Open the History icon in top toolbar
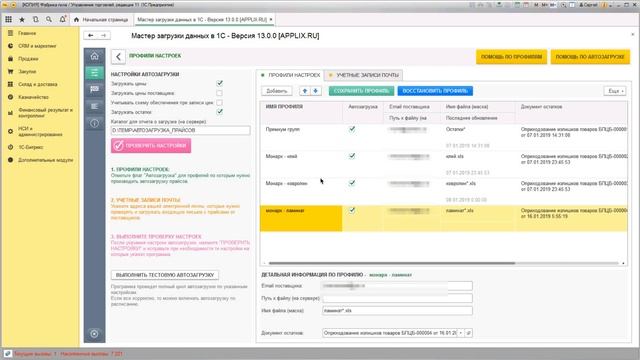 click(x=36, y=19)
